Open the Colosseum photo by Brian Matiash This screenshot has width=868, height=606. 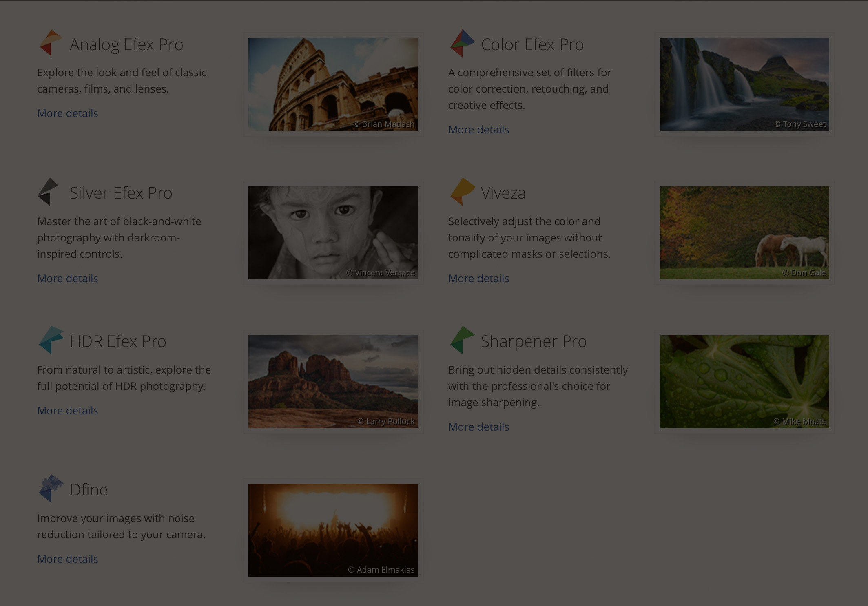click(333, 84)
